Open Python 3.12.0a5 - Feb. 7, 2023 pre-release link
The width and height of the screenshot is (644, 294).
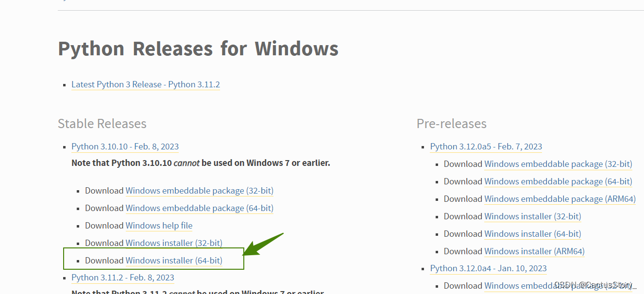(486, 147)
